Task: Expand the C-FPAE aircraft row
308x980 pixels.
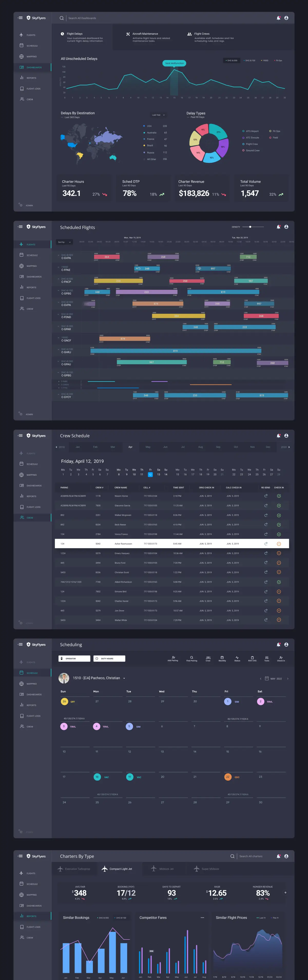Action: pos(58,267)
